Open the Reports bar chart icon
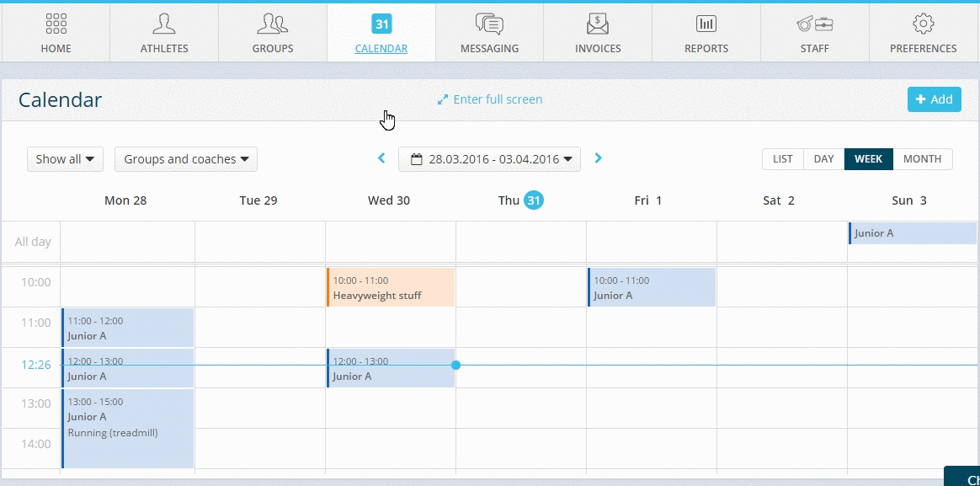Image resolution: width=980 pixels, height=486 pixels. (706, 24)
